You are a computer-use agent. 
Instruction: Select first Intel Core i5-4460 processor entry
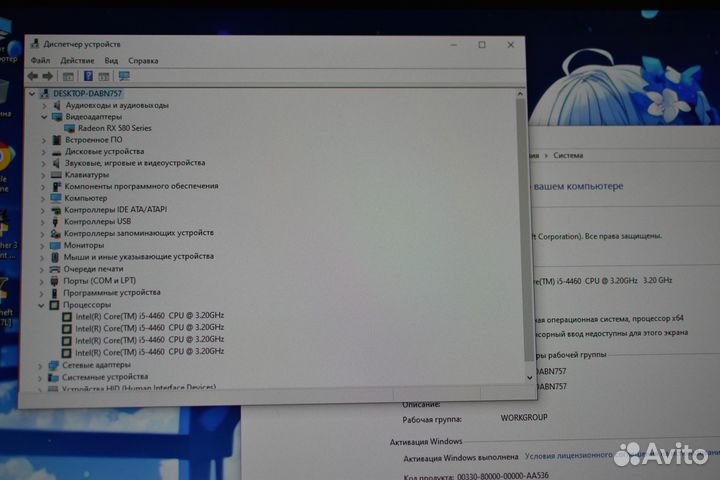(150, 316)
